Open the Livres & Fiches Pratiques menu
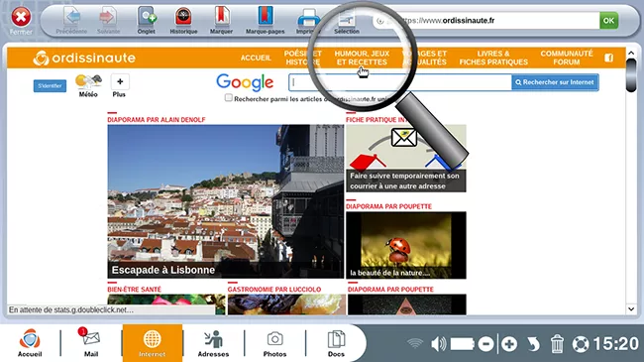Screen dimensions: 644x362 coord(493,58)
